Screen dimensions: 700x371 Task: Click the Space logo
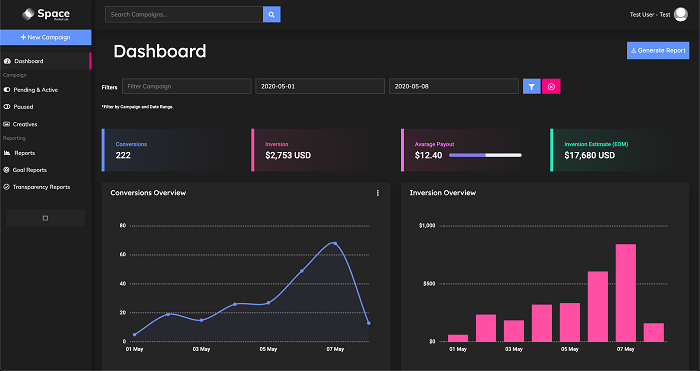pyautogui.click(x=46, y=14)
